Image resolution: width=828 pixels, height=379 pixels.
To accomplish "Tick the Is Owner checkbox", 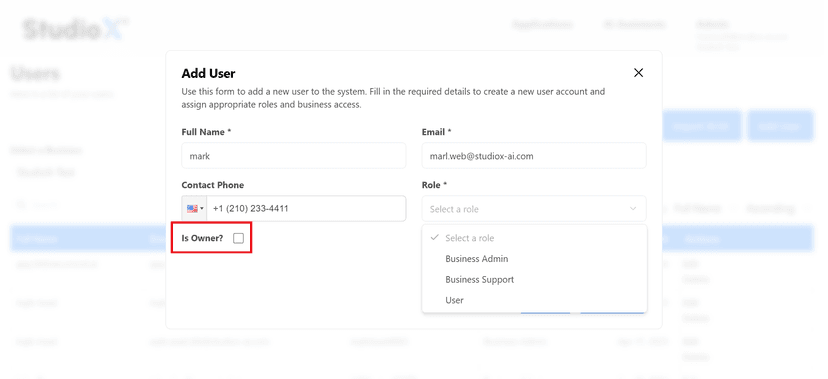I will pyautogui.click(x=239, y=238).
